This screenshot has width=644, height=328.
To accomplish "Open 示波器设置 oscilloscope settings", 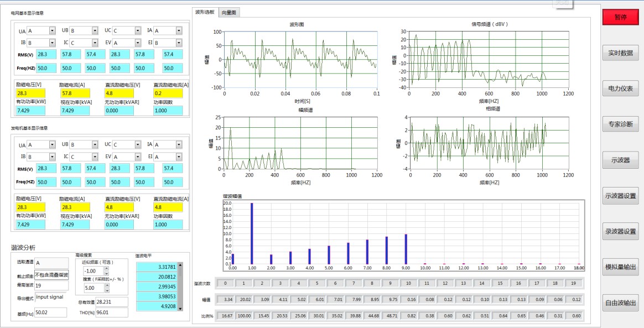I will 620,196.
